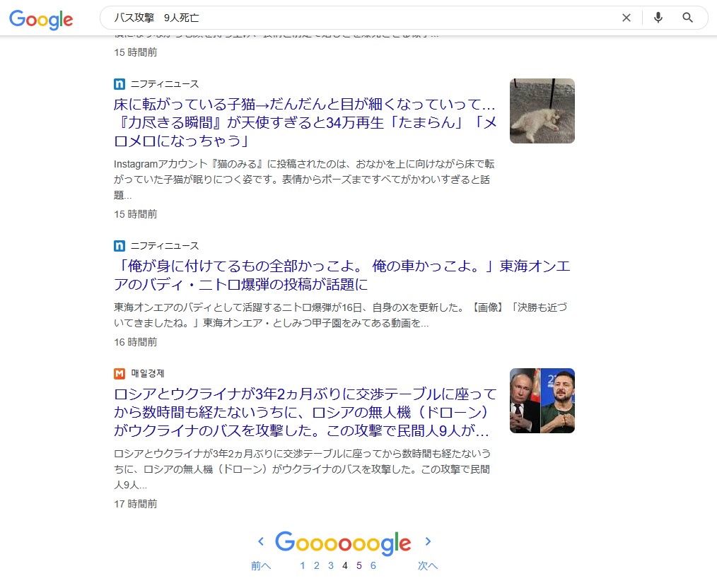Click the previous page chevron arrow
Viewport: 717px width, 588px height.
click(x=261, y=541)
